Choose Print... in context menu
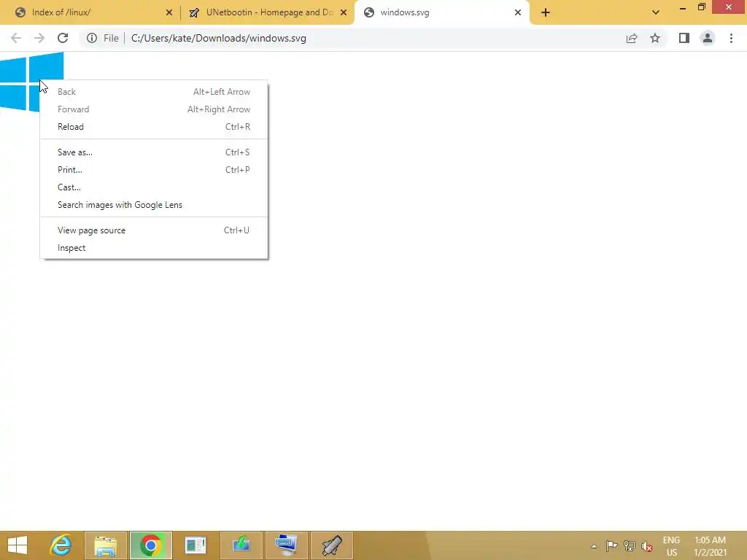The height and width of the screenshot is (560, 747). pos(154,169)
